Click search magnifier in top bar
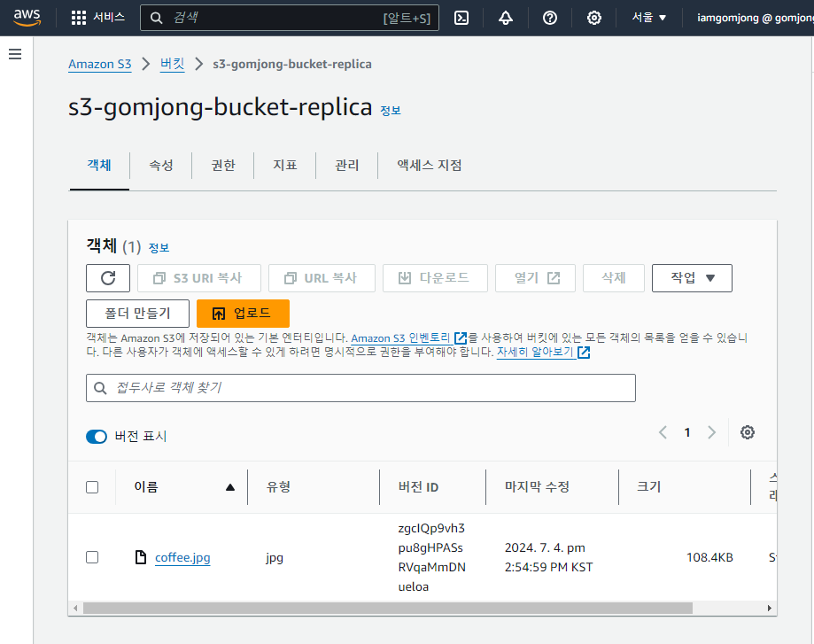814x644 pixels. point(156,18)
